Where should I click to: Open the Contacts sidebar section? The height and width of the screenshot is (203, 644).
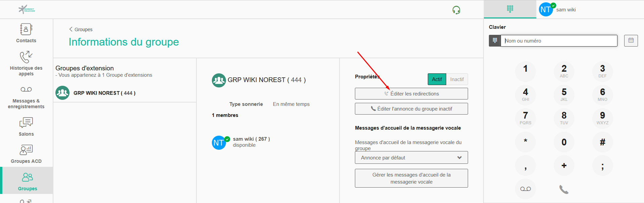26,33
